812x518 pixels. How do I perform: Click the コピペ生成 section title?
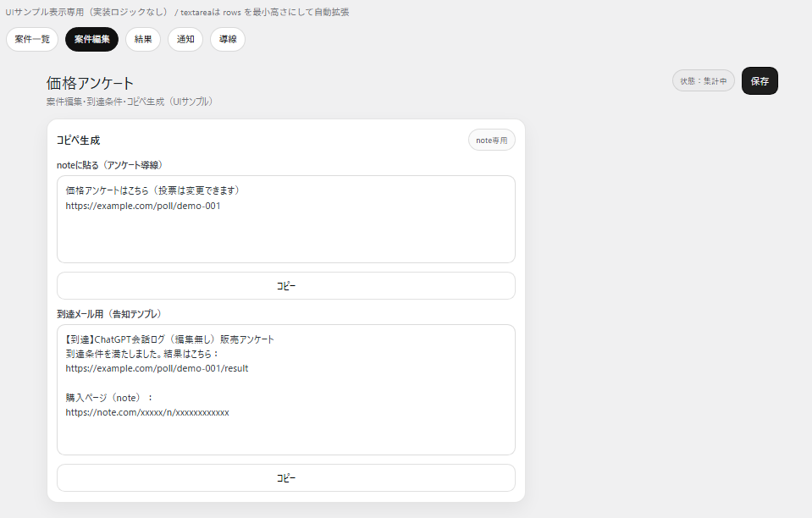pos(78,141)
